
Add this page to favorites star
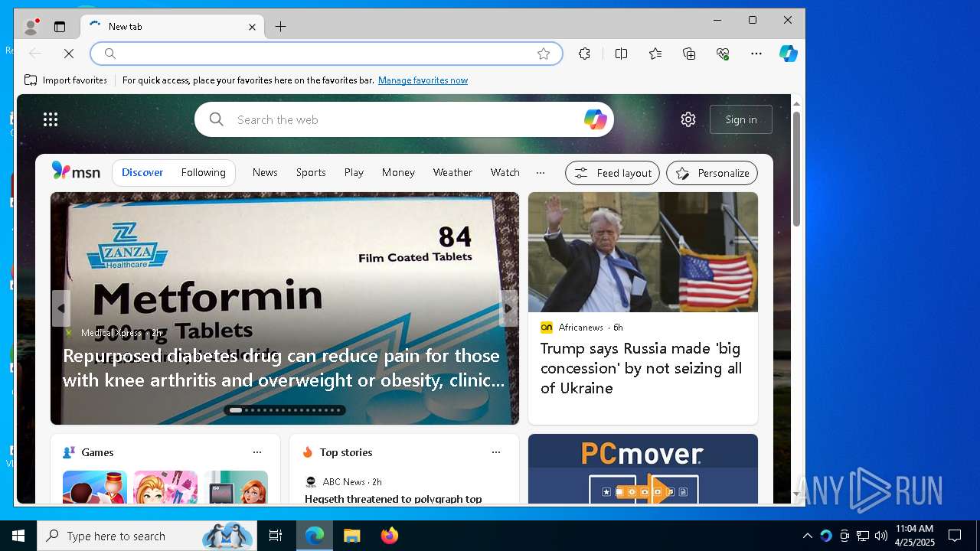pyautogui.click(x=544, y=54)
